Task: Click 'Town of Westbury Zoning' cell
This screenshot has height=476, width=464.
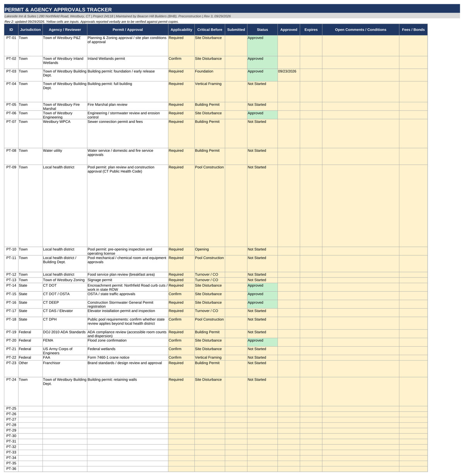Action: coord(65,280)
